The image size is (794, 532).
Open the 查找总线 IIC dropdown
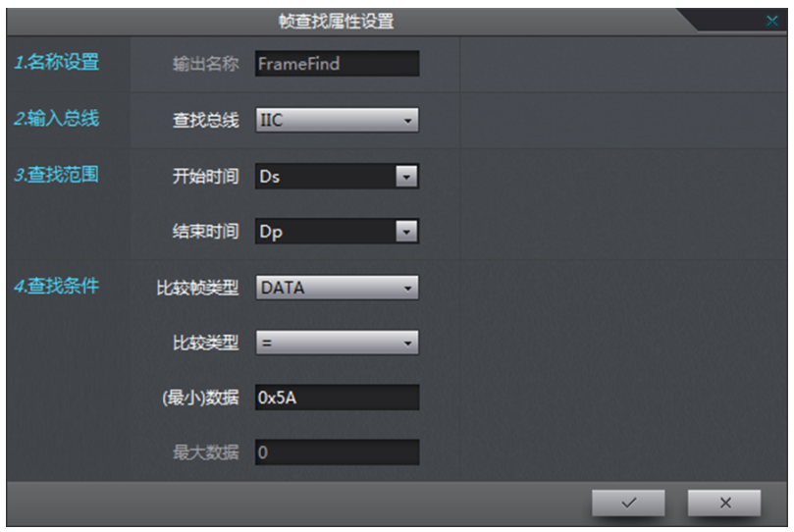click(338, 120)
